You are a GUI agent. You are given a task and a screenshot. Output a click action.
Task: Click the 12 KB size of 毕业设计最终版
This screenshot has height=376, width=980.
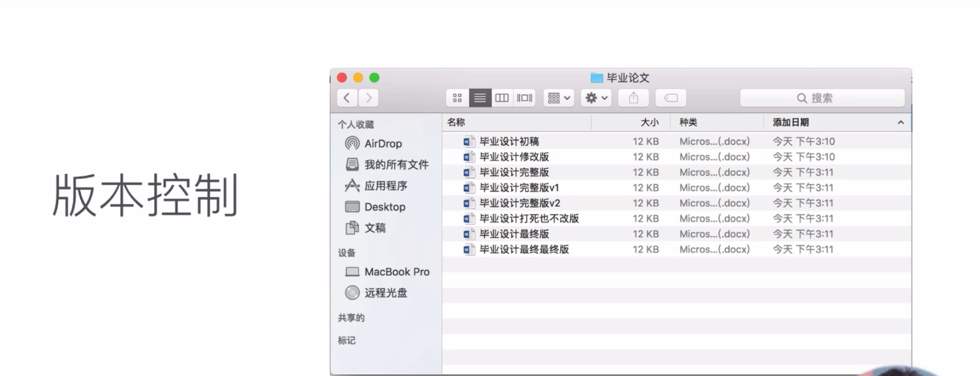645,234
